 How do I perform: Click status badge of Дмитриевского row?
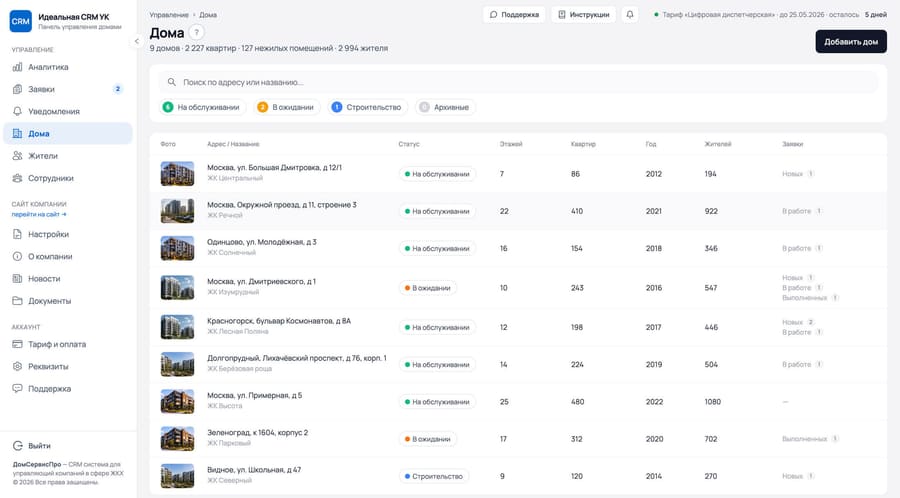(428, 288)
